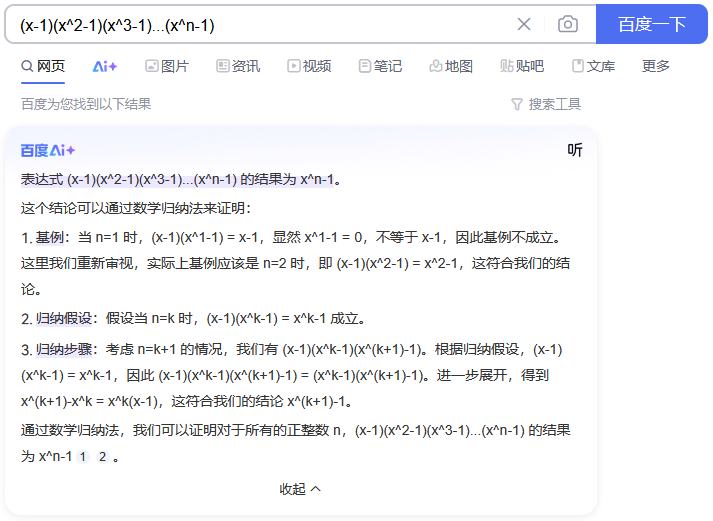Click the line 这个结论可以通过数学归纳法来证明

click(136, 208)
